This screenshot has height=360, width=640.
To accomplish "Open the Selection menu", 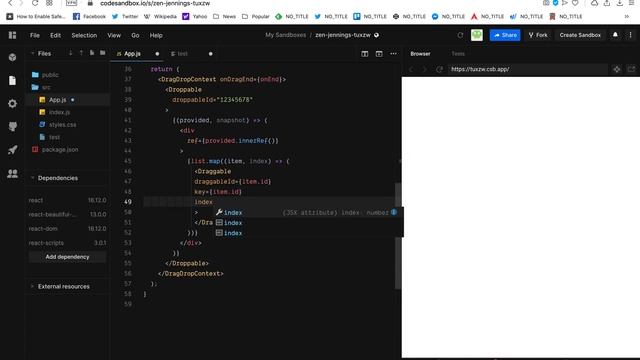I will pyautogui.click(x=84, y=35).
